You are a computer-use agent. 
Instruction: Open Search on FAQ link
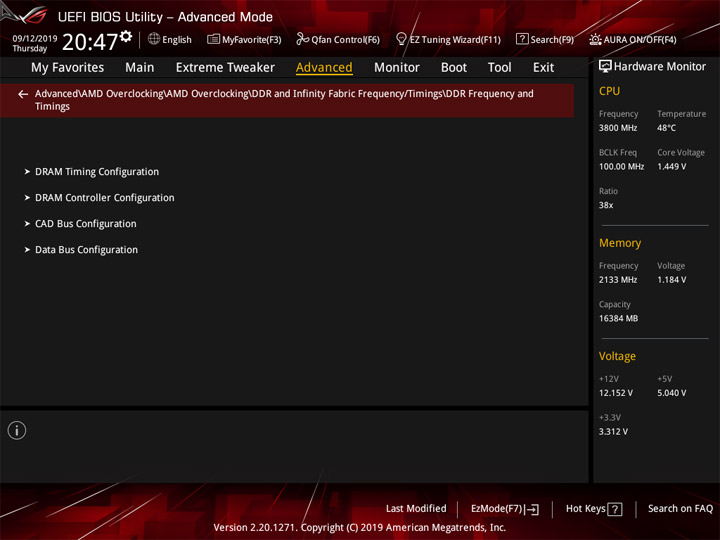(x=681, y=508)
